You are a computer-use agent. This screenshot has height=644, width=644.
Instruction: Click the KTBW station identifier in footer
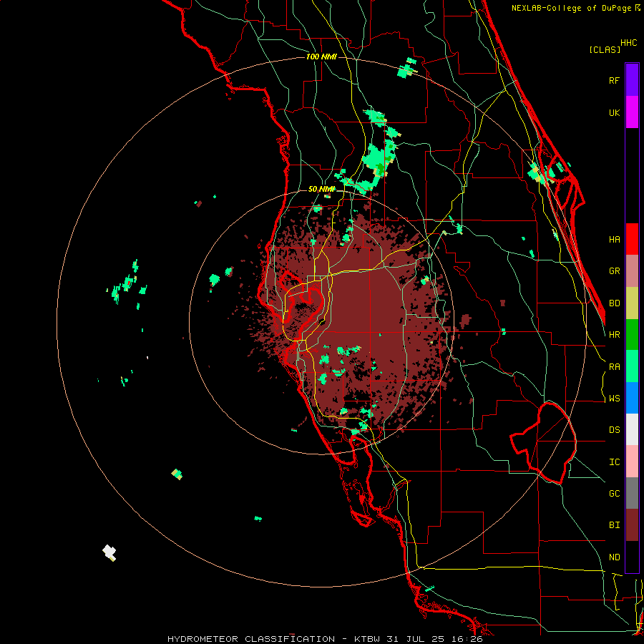367,639
